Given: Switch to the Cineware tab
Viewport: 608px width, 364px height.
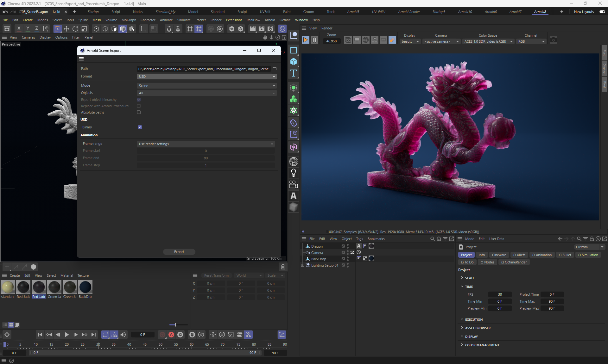Looking at the screenshot, I should 499,255.
